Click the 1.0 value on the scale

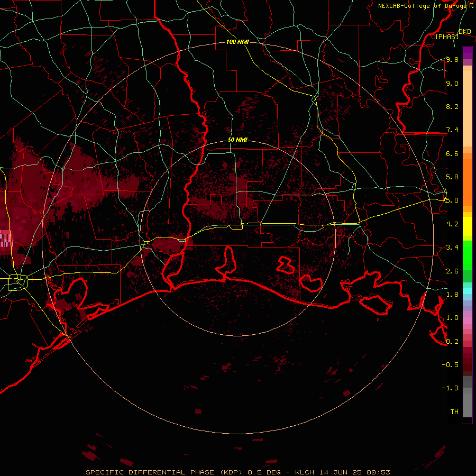coord(452,318)
